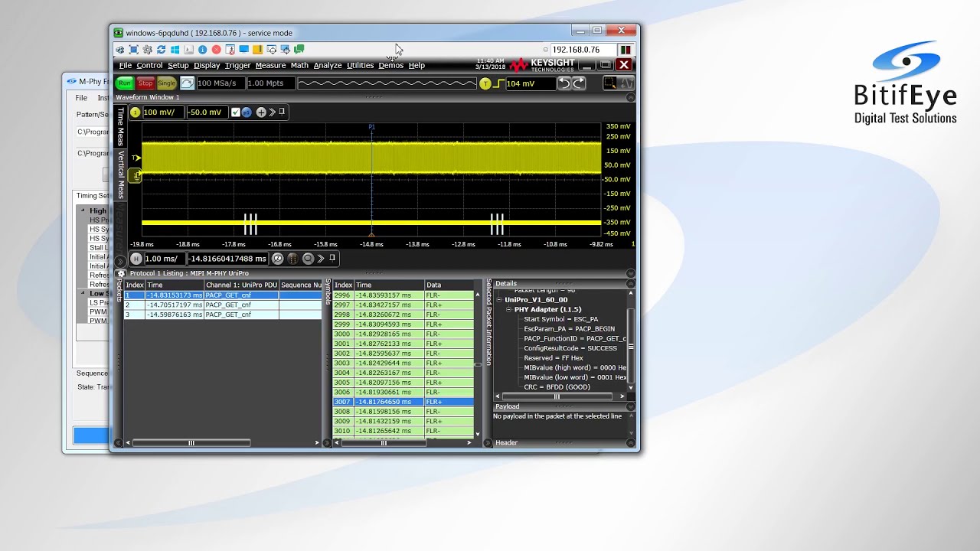Click the yellow trigger T icon
Viewport: 980px width, 551px height.
click(x=485, y=83)
